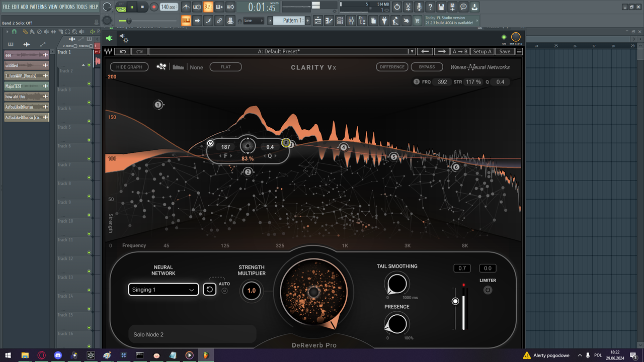This screenshot has width=644, height=362.
Task: Click the MIX LEVEL knob
Action: click(516, 37)
